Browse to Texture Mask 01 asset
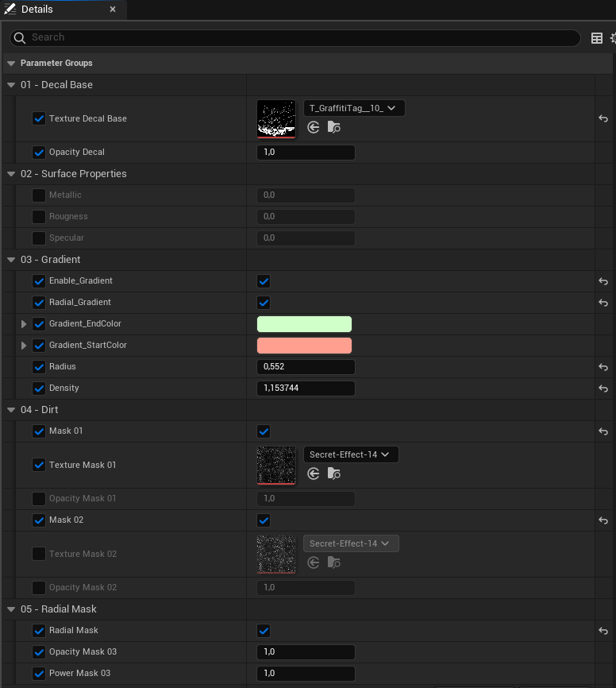Viewport: 616px width, 688px height. [x=334, y=473]
